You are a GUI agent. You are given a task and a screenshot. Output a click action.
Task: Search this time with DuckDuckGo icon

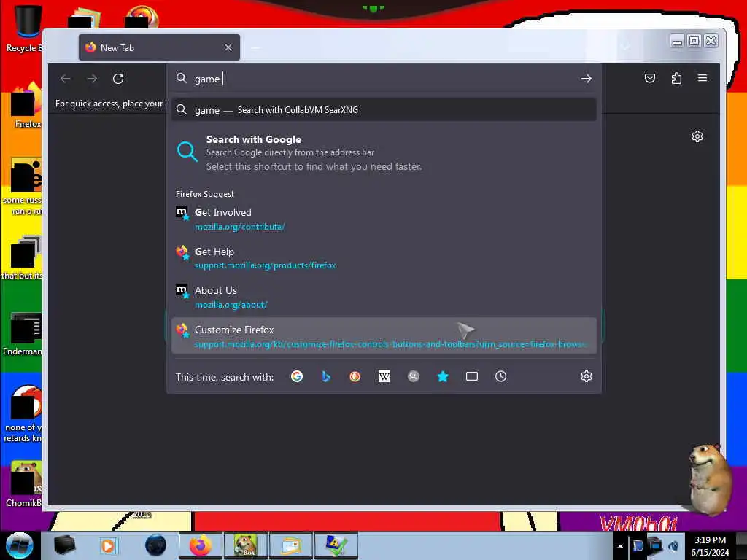355,377
